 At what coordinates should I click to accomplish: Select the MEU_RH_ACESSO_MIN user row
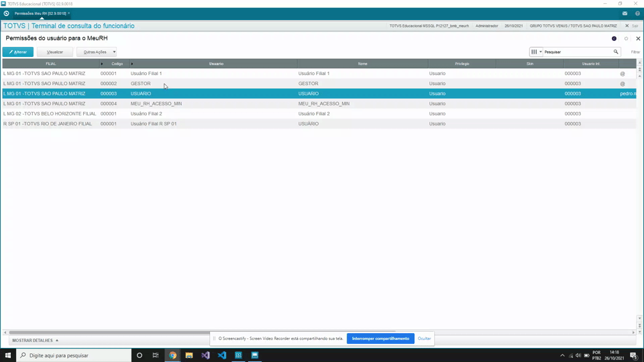coord(319,103)
